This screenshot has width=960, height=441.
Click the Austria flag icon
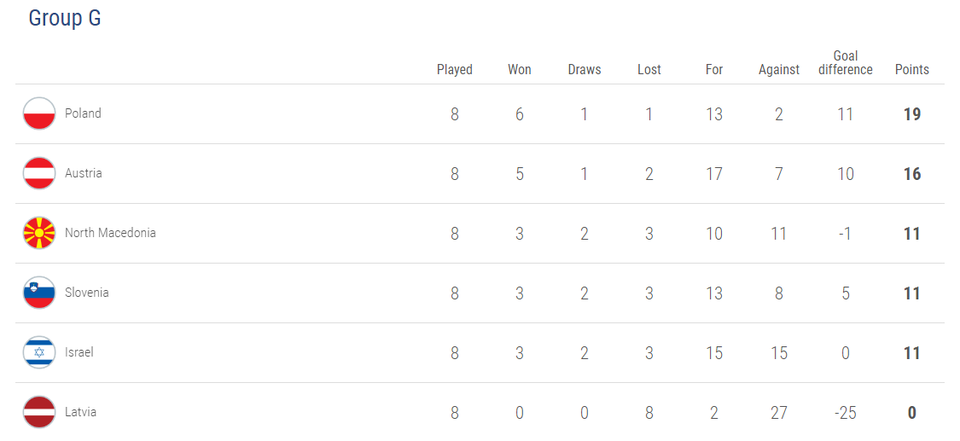pos(39,173)
